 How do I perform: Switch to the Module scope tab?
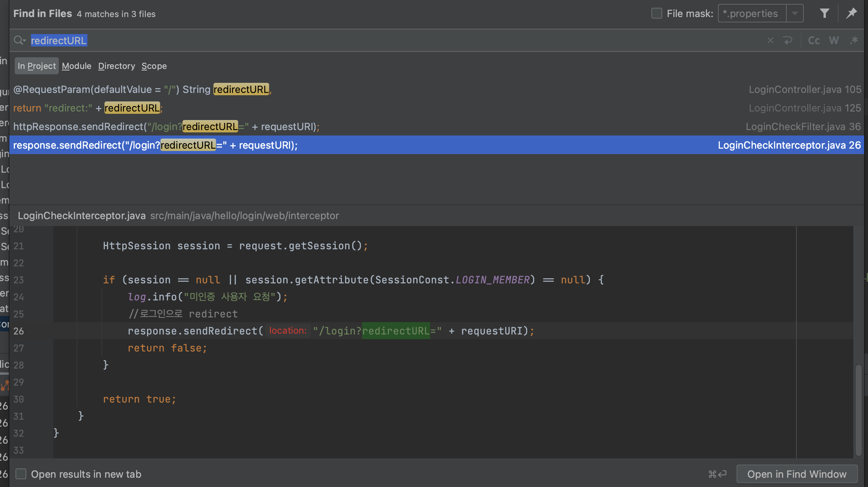point(77,66)
